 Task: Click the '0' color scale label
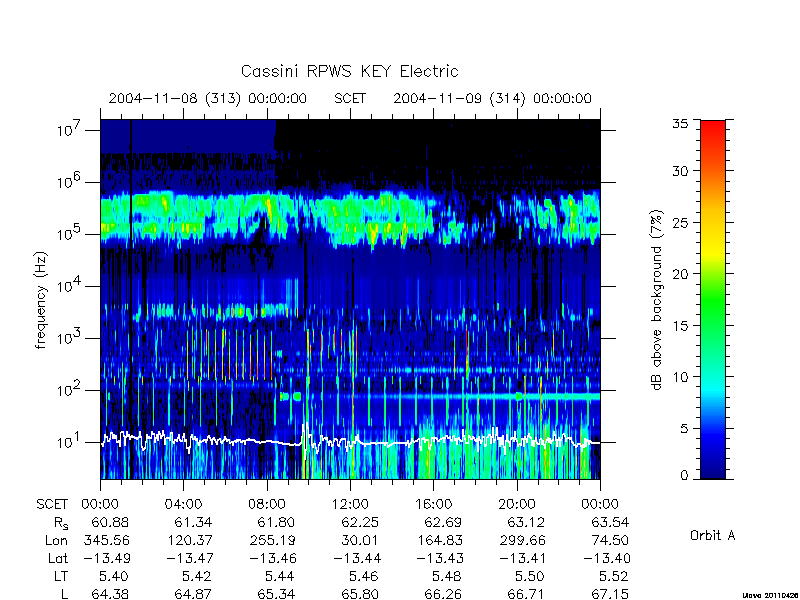click(684, 476)
